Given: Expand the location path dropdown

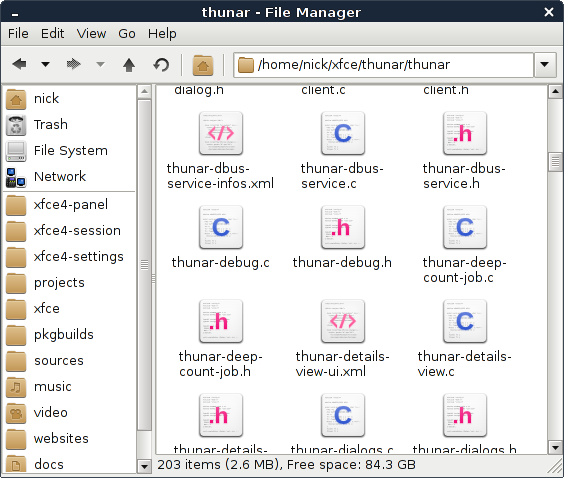Looking at the screenshot, I should [x=545, y=65].
